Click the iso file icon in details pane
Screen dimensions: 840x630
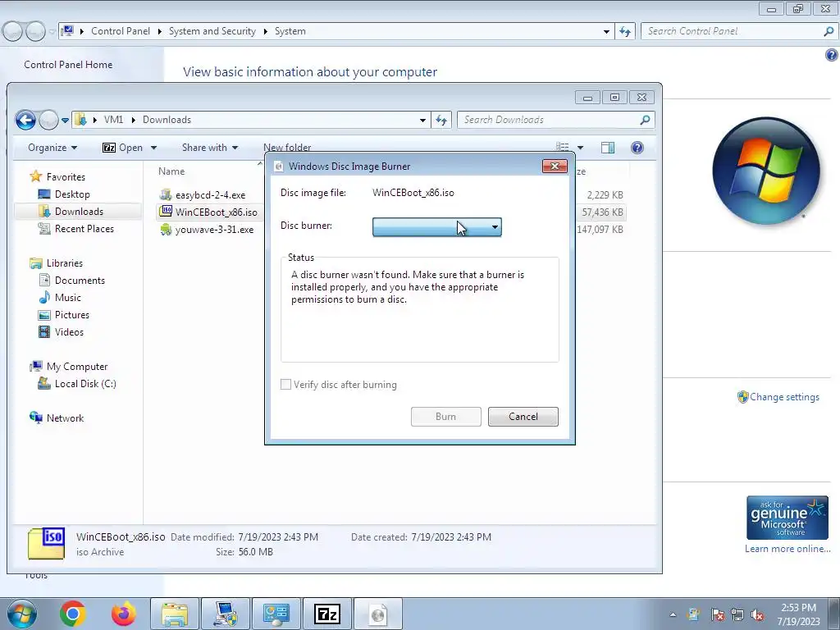46,544
